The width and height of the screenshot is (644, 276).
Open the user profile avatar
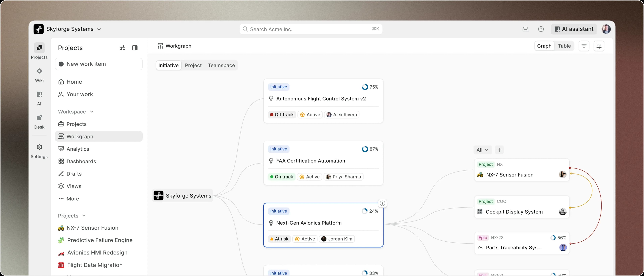coord(606,29)
